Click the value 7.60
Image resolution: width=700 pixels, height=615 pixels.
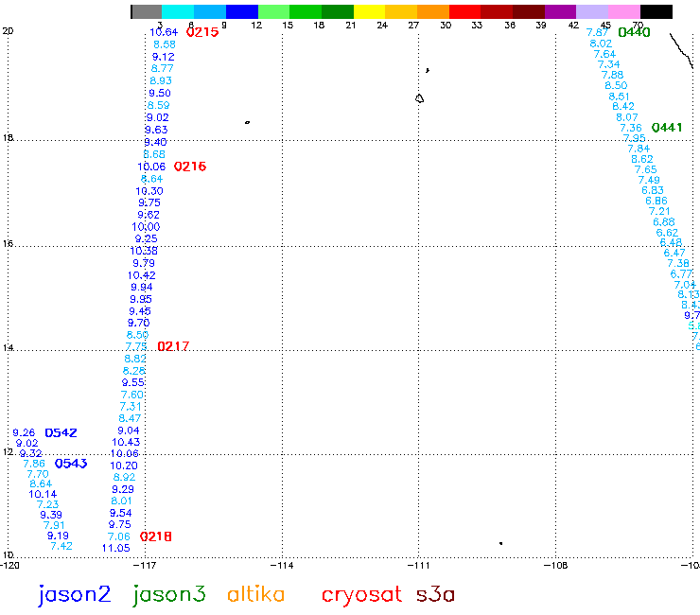tap(132, 395)
